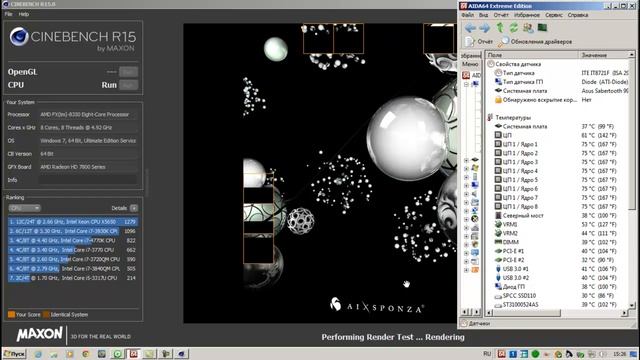Screen dimensions: 640x360
Task: Select Core i5-3317U ranking row
Action: click(73, 278)
